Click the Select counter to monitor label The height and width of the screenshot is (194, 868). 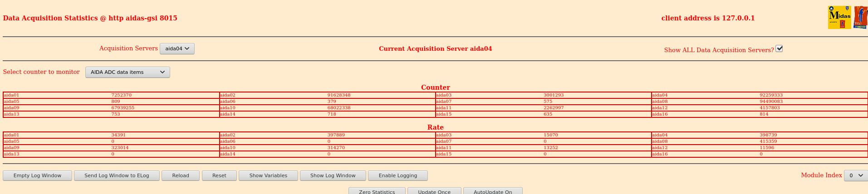41,72
